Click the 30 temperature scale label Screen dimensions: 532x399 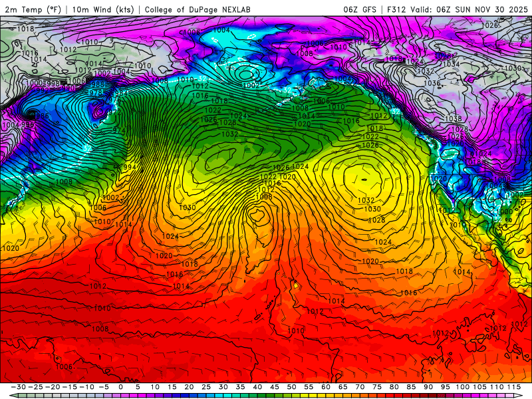(x=223, y=387)
